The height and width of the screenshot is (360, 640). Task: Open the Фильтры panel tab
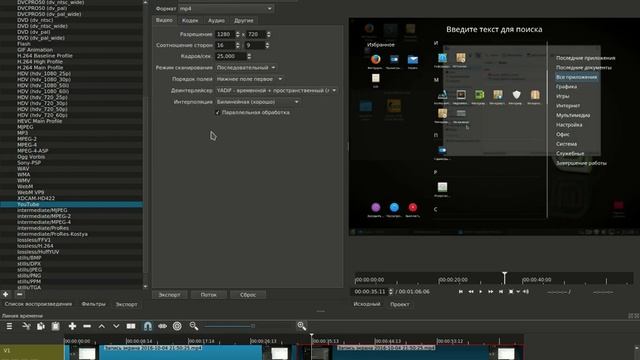93,304
